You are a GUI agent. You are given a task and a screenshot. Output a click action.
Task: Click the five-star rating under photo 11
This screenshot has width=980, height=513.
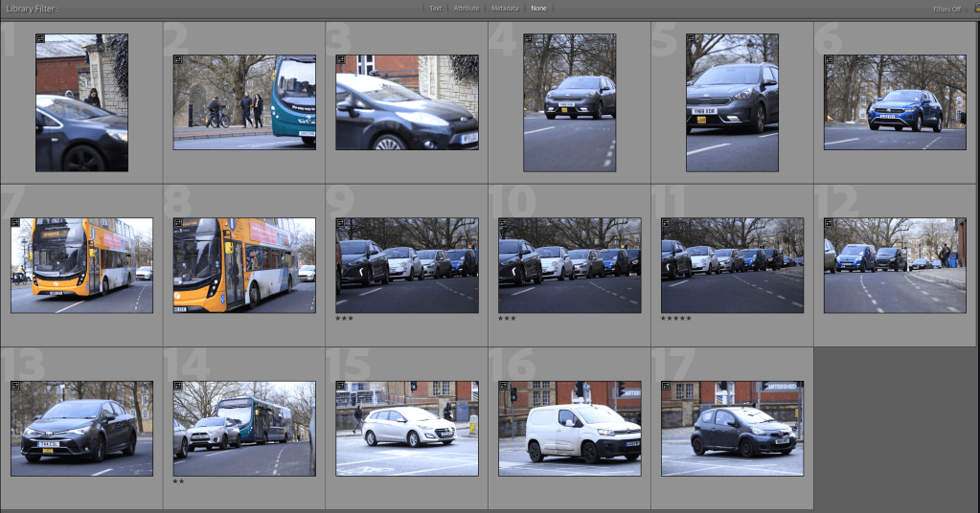pyautogui.click(x=675, y=318)
